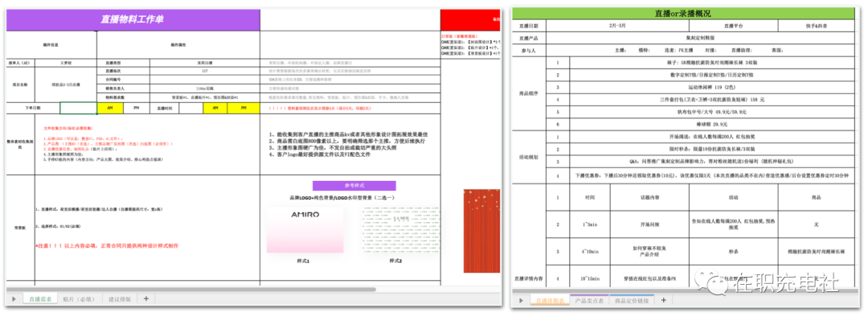868x321 pixels.
Task: Click the sheet navigation arrow in left workbook
Action: tap(14, 298)
